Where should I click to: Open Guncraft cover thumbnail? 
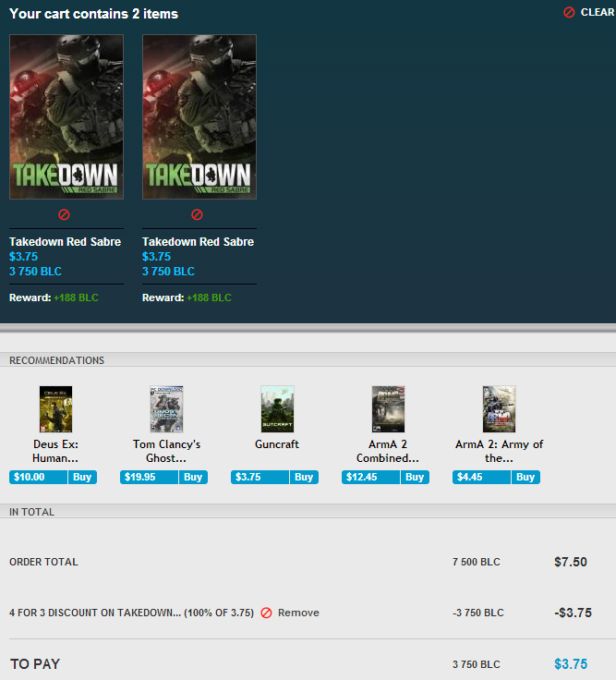click(277, 409)
